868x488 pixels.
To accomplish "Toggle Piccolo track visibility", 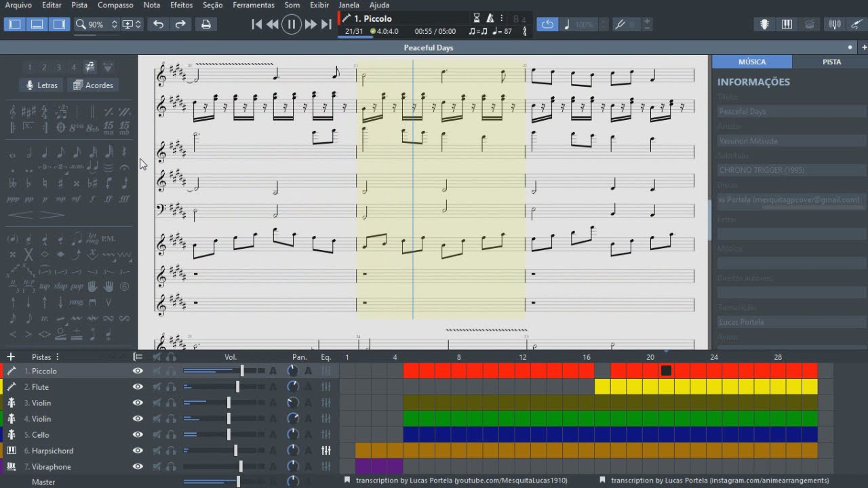I will pyautogui.click(x=138, y=371).
